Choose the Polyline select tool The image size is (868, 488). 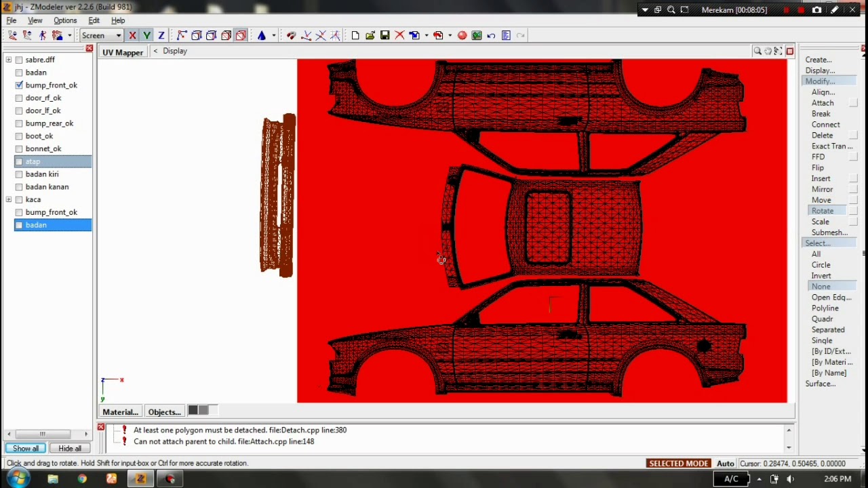(825, 308)
